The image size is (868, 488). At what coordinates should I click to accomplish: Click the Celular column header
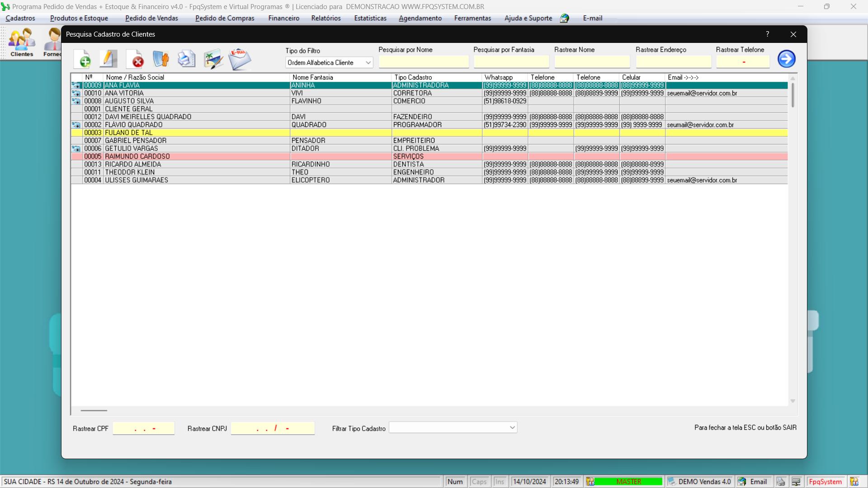[x=642, y=78]
